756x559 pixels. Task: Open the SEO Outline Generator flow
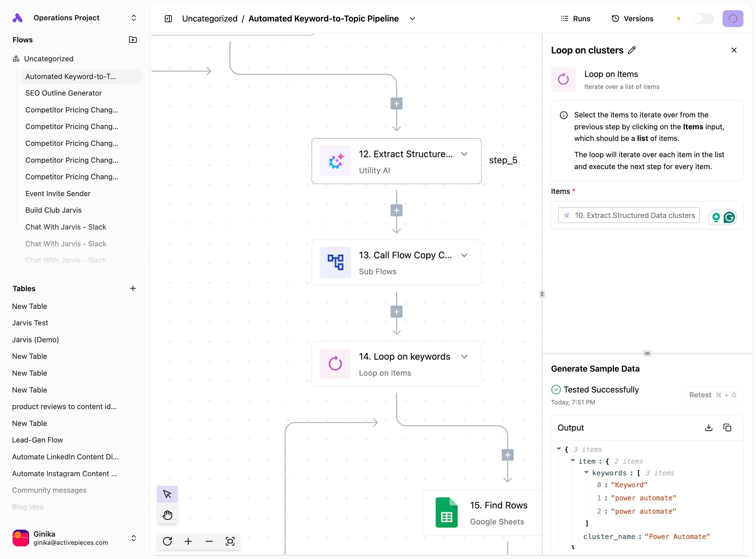coord(63,93)
